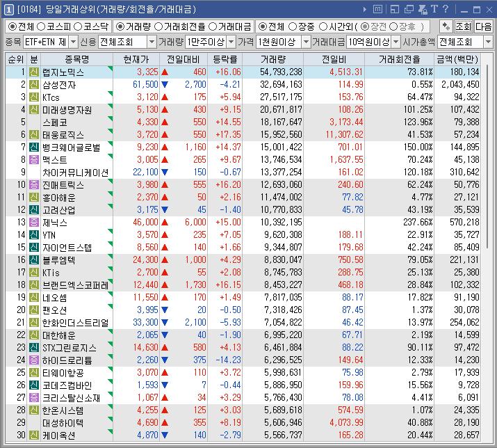Click the 전일대비 column header
This screenshot has height=448, width=497.
184,59
